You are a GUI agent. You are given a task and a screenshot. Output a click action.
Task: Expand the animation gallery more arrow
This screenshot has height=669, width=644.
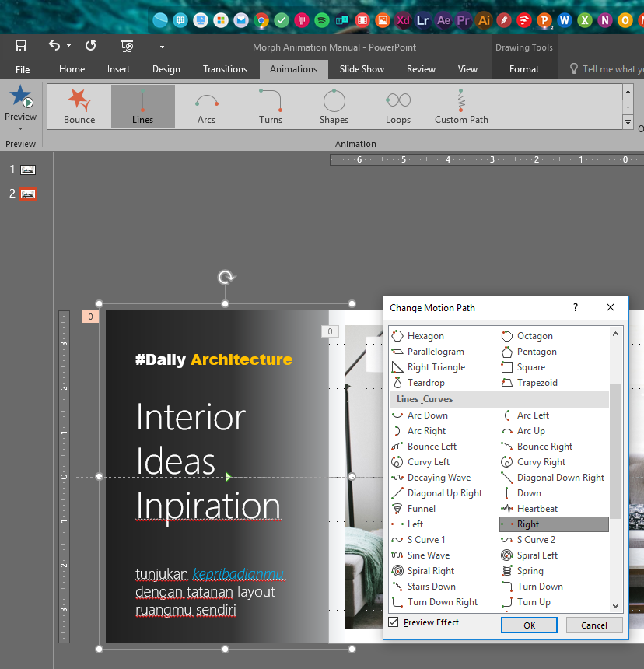pyautogui.click(x=628, y=122)
